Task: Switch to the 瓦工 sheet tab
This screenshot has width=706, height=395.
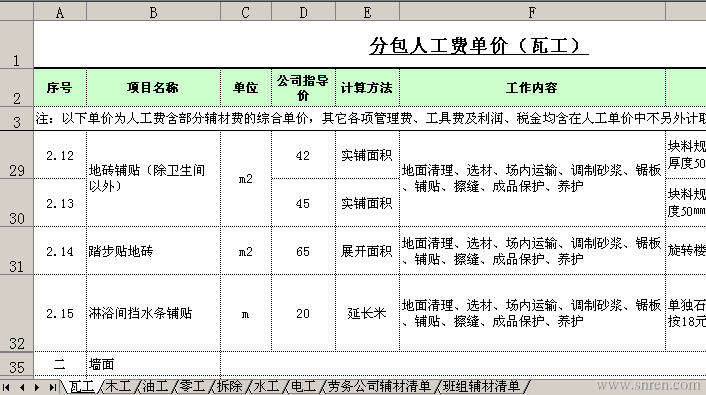Action: click(82, 386)
